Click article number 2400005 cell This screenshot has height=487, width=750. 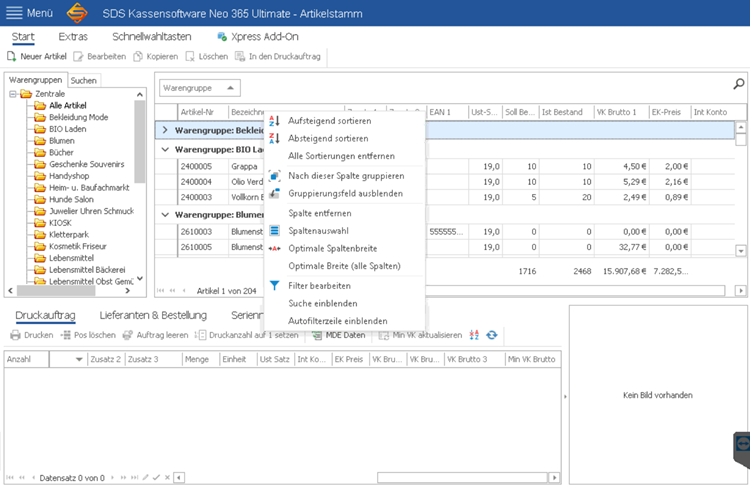click(203, 166)
